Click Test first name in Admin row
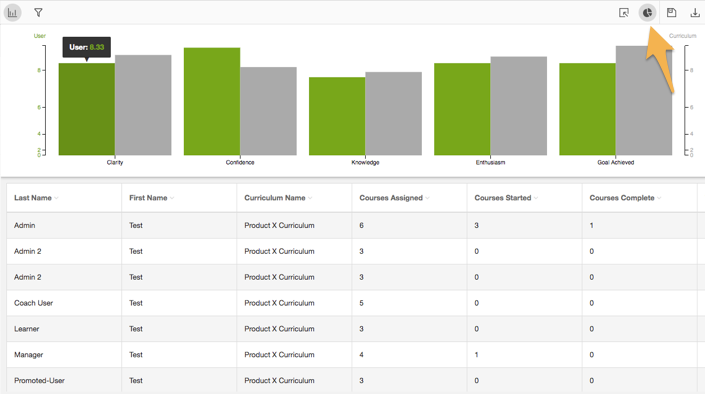 [x=136, y=225]
